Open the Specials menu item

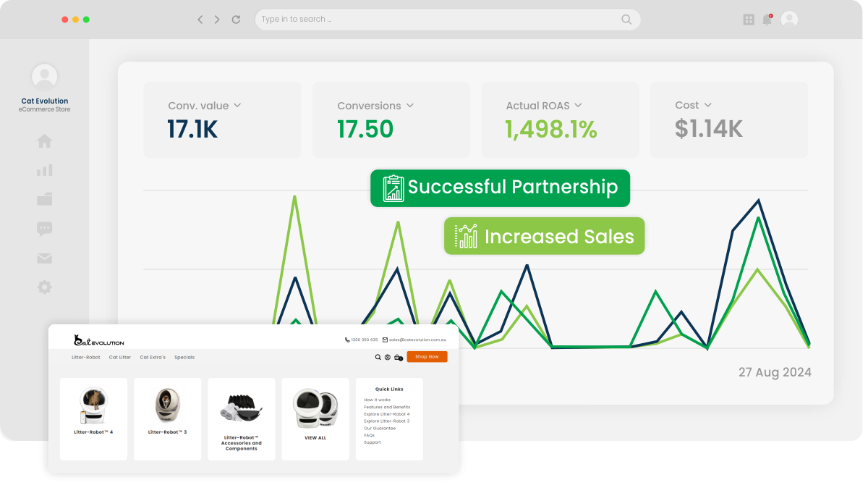point(184,357)
